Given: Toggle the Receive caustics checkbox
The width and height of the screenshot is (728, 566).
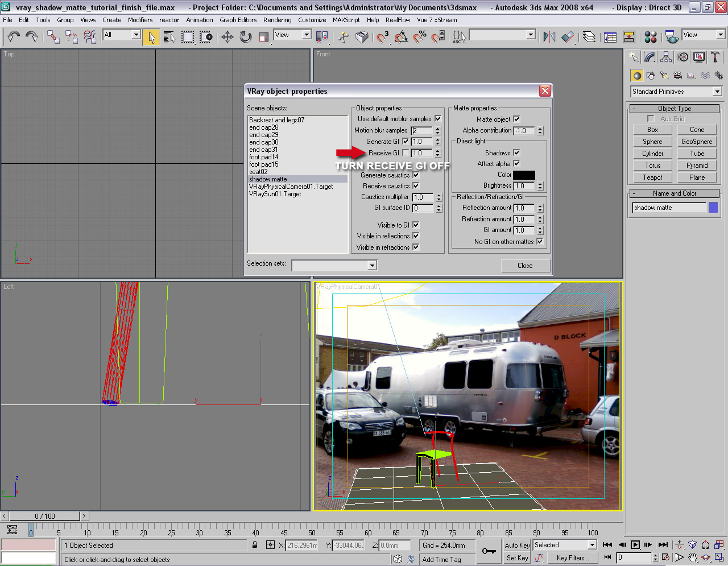Looking at the screenshot, I should [416, 186].
